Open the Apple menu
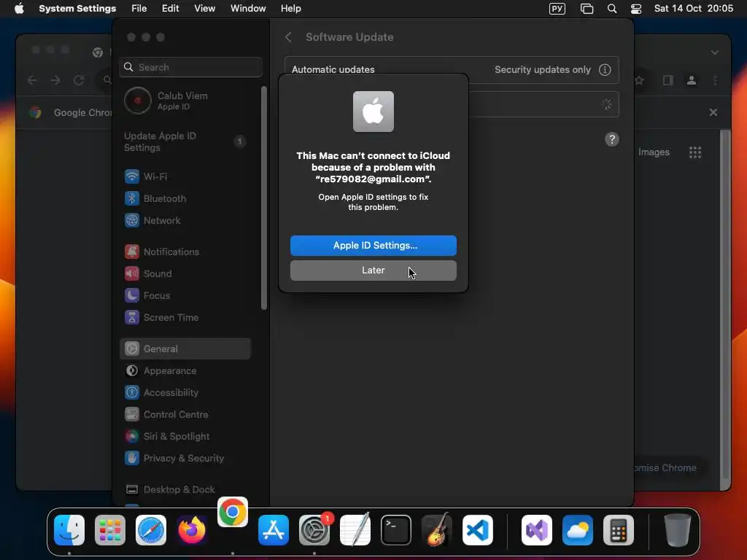The image size is (747, 560). click(19, 9)
